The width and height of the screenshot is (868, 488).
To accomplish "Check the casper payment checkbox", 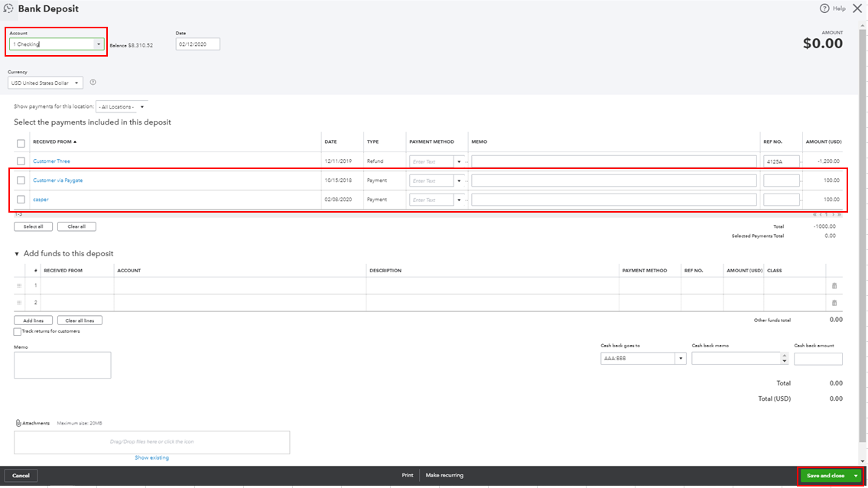I will pyautogui.click(x=21, y=200).
